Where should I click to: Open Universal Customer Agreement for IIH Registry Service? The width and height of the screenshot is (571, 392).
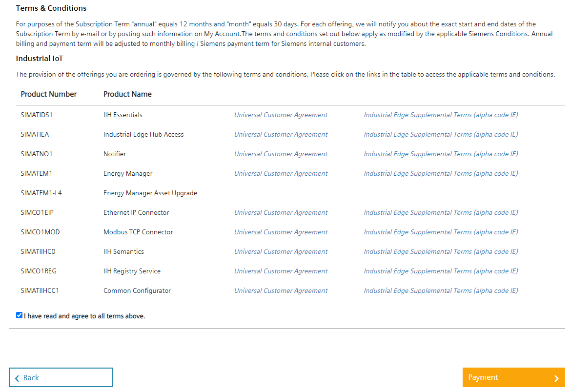(281, 271)
